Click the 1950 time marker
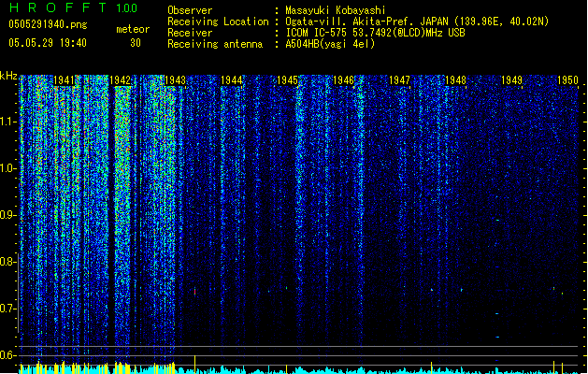The width and height of the screenshot is (588, 374). pos(567,80)
